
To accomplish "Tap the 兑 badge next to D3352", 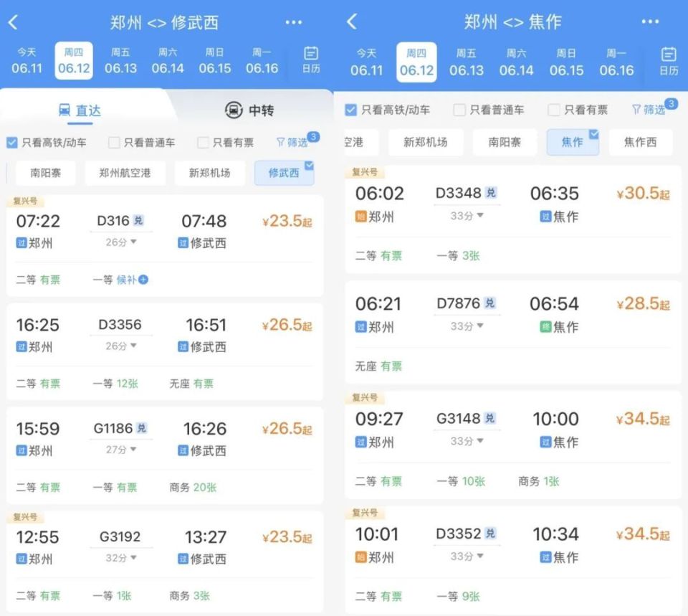I will pyautogui.click(x=490, y=534).
